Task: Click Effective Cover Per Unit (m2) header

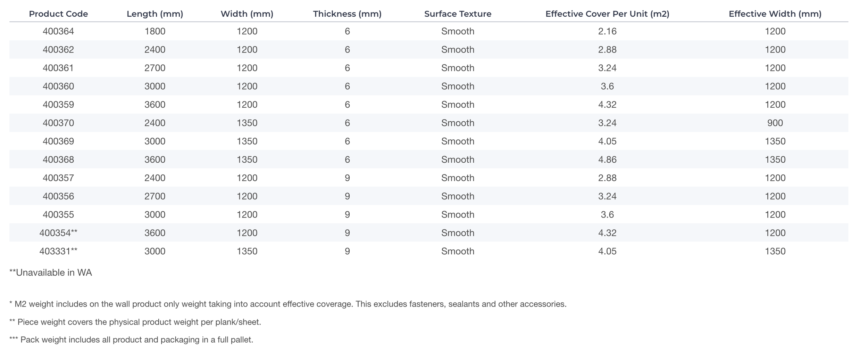Action: (607, 14)
